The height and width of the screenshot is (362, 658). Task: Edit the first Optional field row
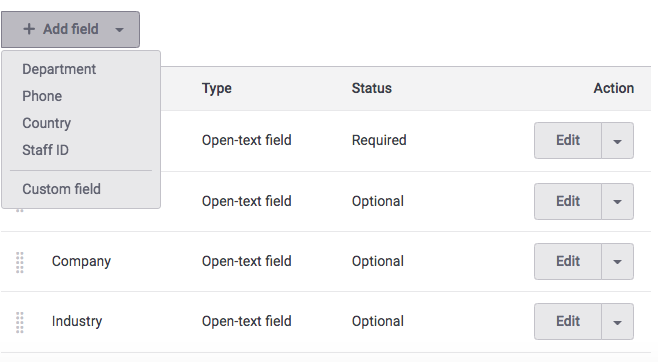coord(568,201)
